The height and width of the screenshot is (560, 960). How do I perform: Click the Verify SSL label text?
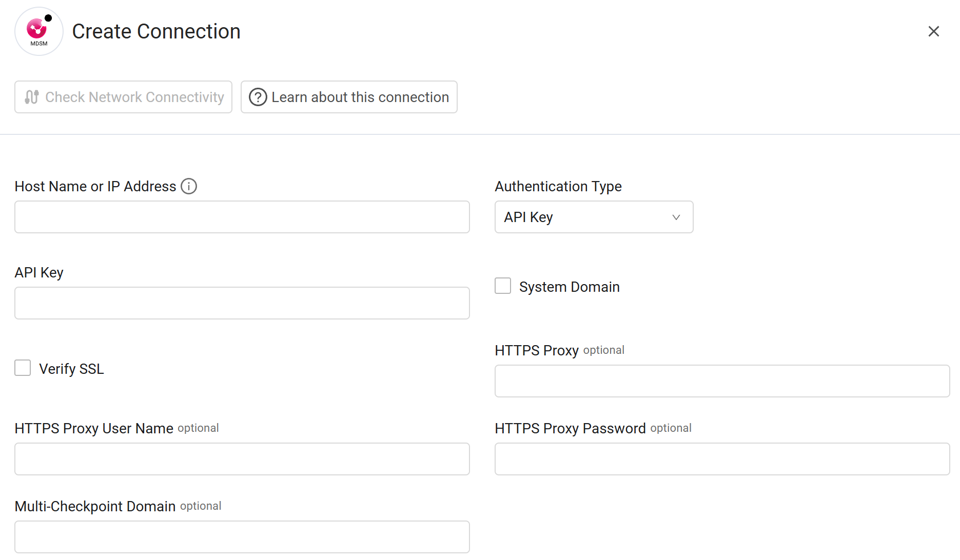72,368
